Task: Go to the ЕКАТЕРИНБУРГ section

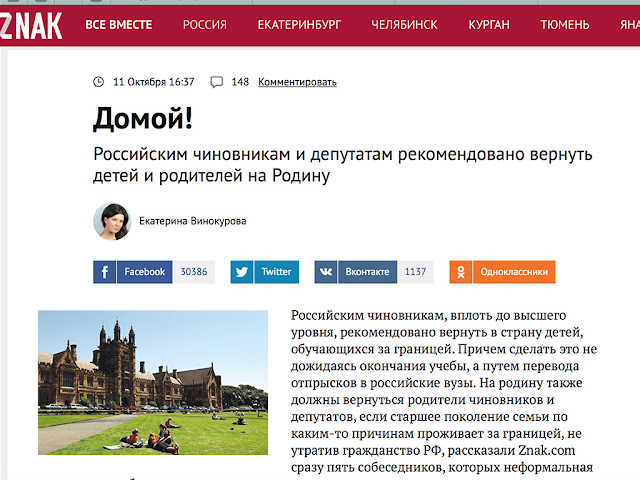Action: pos(299,25)
